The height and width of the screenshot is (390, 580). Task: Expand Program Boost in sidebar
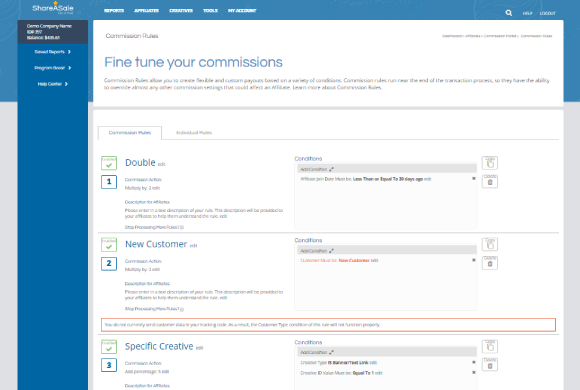click(53, 68)
